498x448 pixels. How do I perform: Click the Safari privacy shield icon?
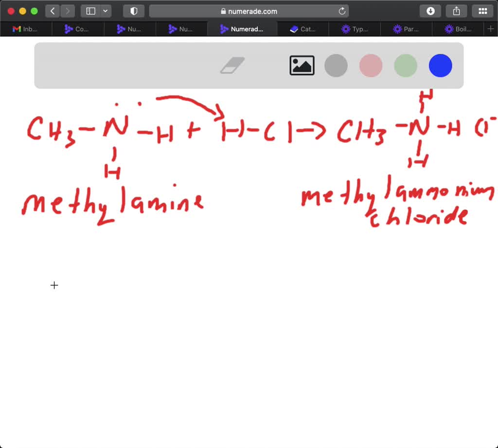(134, 11)
